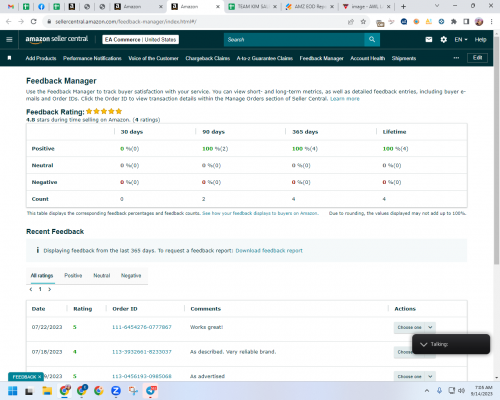Click the bookmark icon in the navigation bar
Viewport: 500px width, 400px height.
coord(9,58)
